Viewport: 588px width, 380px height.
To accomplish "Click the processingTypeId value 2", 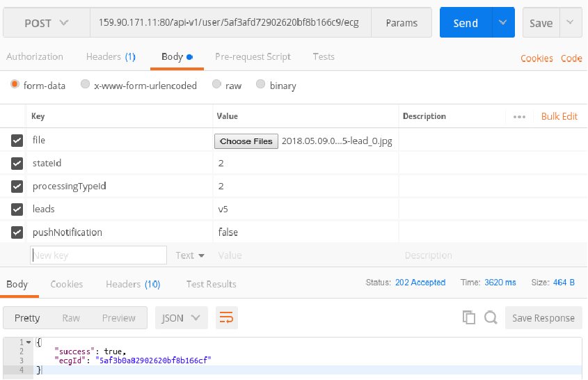I will (221, 187).
